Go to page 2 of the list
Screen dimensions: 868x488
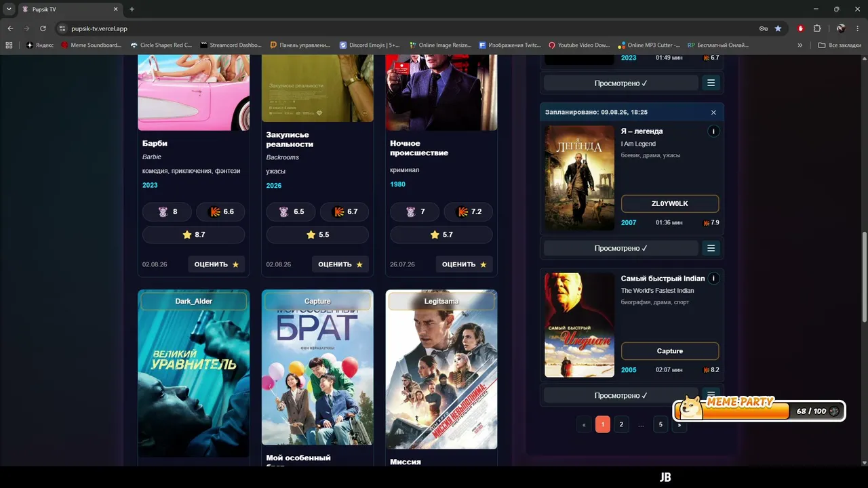pos(621,425)
